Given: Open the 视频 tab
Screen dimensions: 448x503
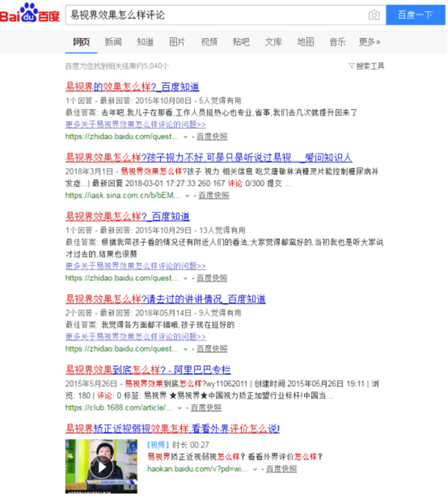Looking at the screenshot, I should 209,42.
